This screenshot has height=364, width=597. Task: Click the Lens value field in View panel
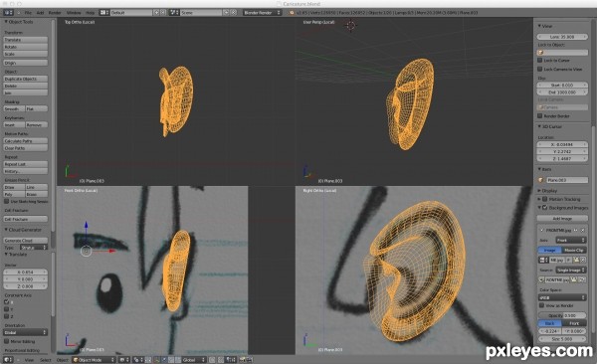[562, 37]
